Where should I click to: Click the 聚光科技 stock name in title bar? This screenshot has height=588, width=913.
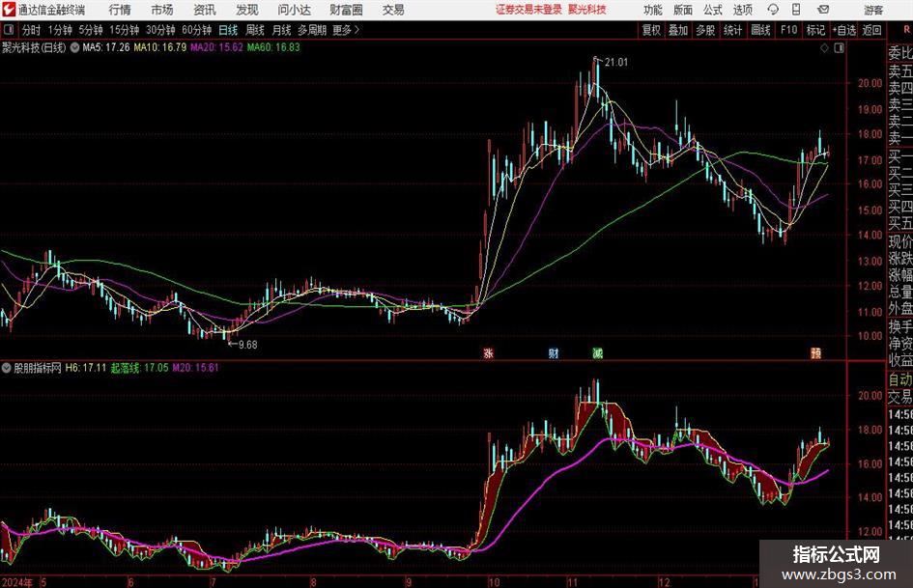587,10
